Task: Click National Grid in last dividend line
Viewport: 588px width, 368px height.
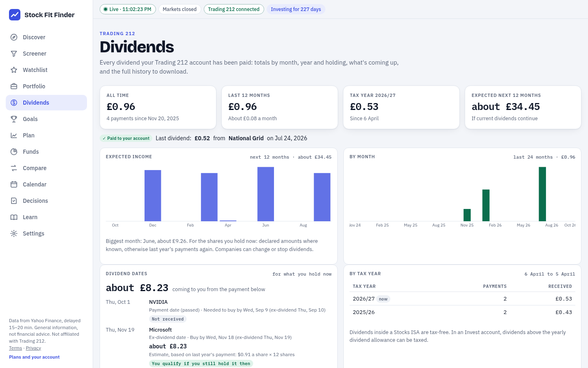Action: (x=246, y=138)
